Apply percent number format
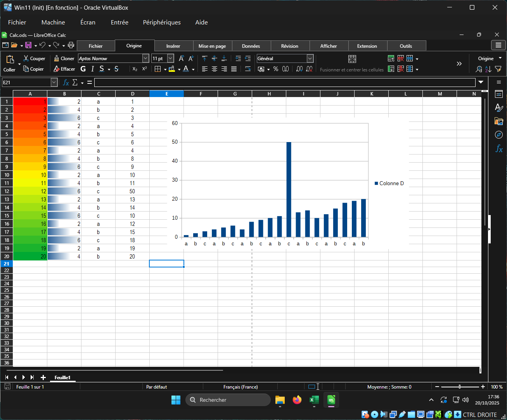The width and height of the screenshot is (507, 420). [x=275, y=69]
